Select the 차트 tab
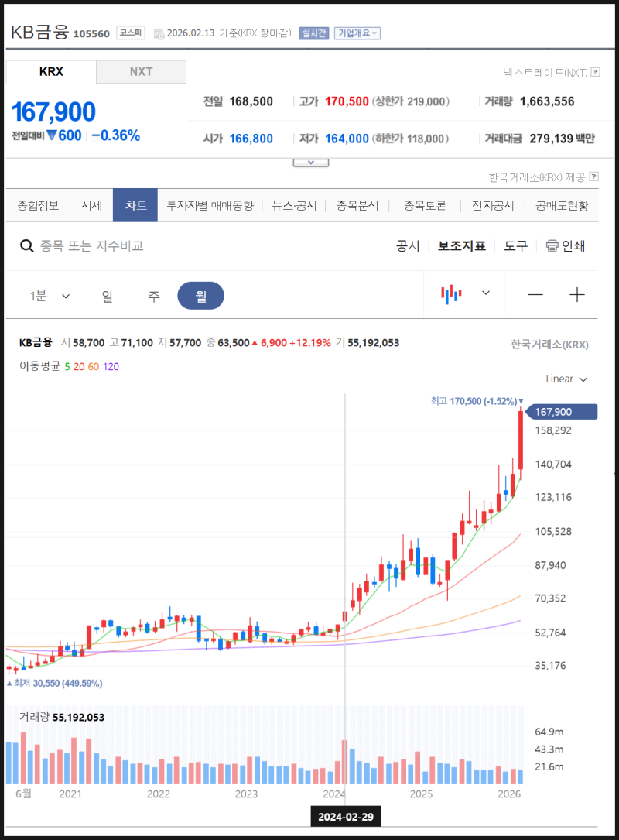Viewport: 619px width, 840px height. (x=135, y=205)
